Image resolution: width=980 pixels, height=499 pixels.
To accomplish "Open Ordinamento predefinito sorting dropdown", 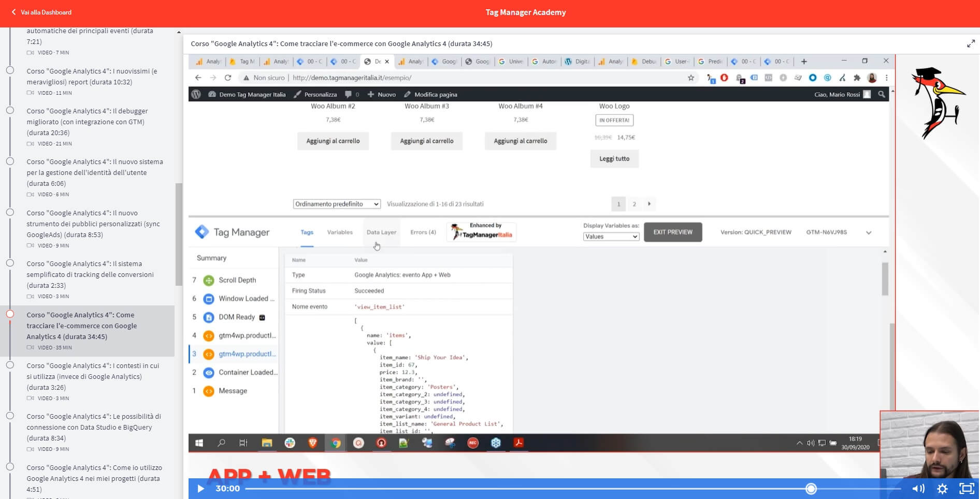I will (337, 204).
